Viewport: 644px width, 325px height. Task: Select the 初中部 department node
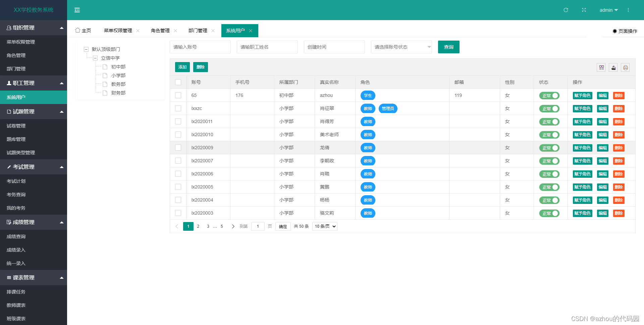(x=118, y=67)
